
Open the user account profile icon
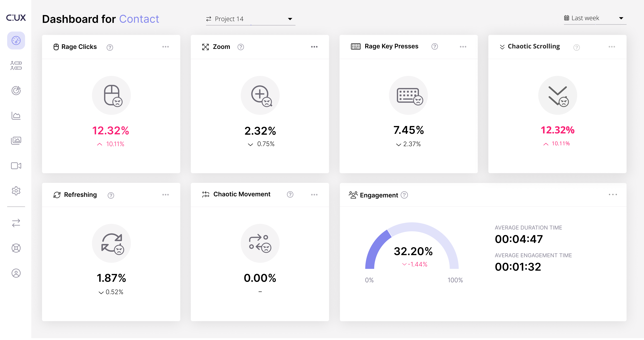tap(16, 273)
